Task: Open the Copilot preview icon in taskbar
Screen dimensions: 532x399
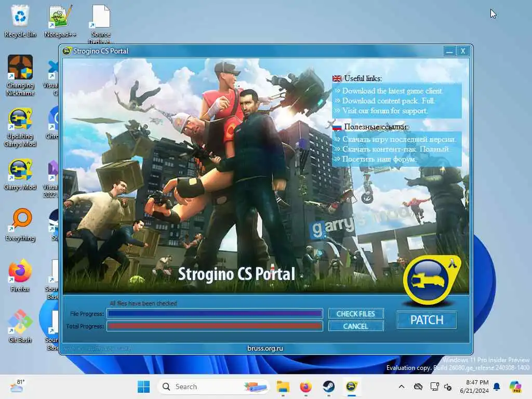Action: (515, 387)
